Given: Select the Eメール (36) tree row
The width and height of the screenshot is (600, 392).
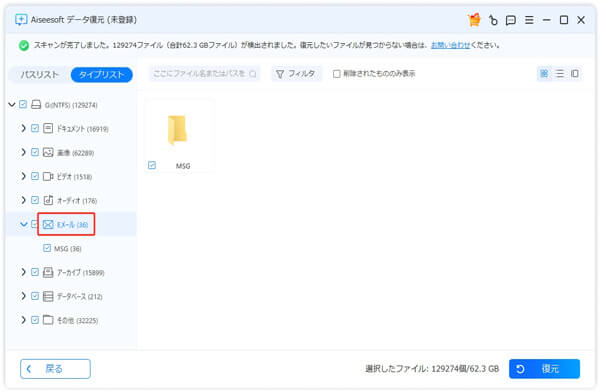Looking at the screenshot, I should pyautogui.click(x=71, y=224).
